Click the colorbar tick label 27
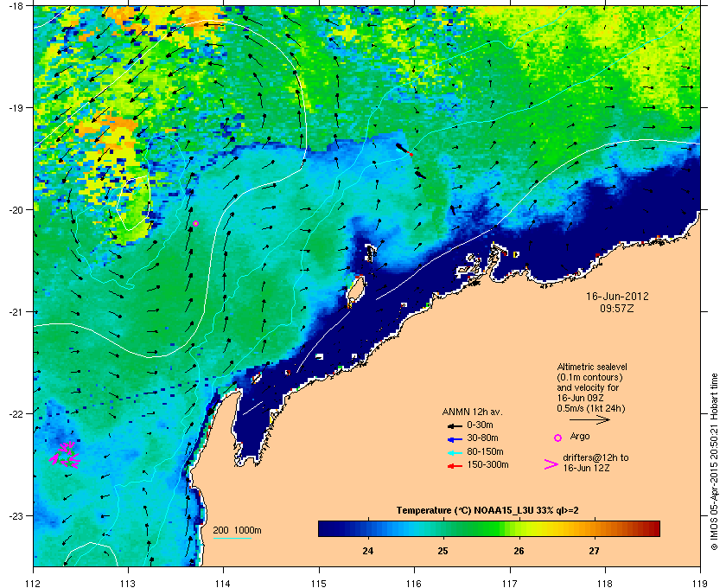The height and width of the screenshot is (588, 726). pos(594,551)
